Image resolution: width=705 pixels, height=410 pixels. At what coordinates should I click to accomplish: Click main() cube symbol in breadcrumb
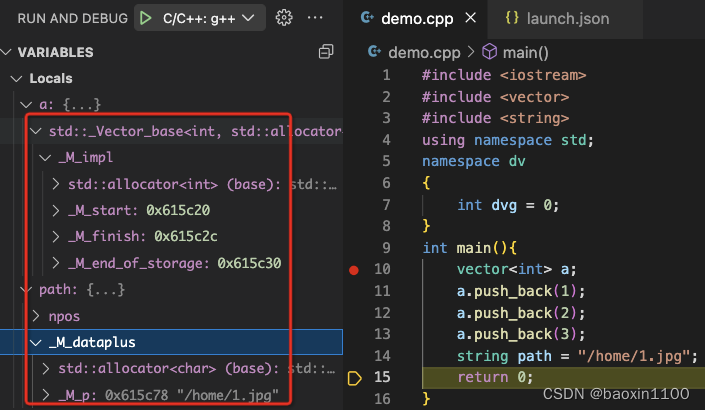489,52
